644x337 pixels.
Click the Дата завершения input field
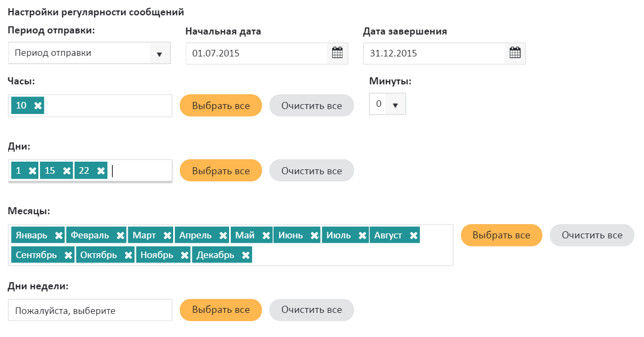pos(434,54)
